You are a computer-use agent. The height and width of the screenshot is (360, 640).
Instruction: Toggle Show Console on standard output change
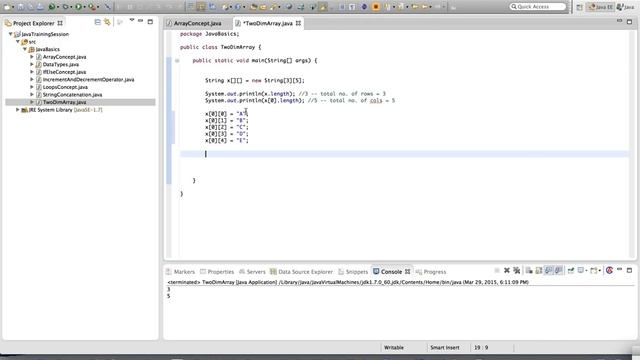coord(549,270)
